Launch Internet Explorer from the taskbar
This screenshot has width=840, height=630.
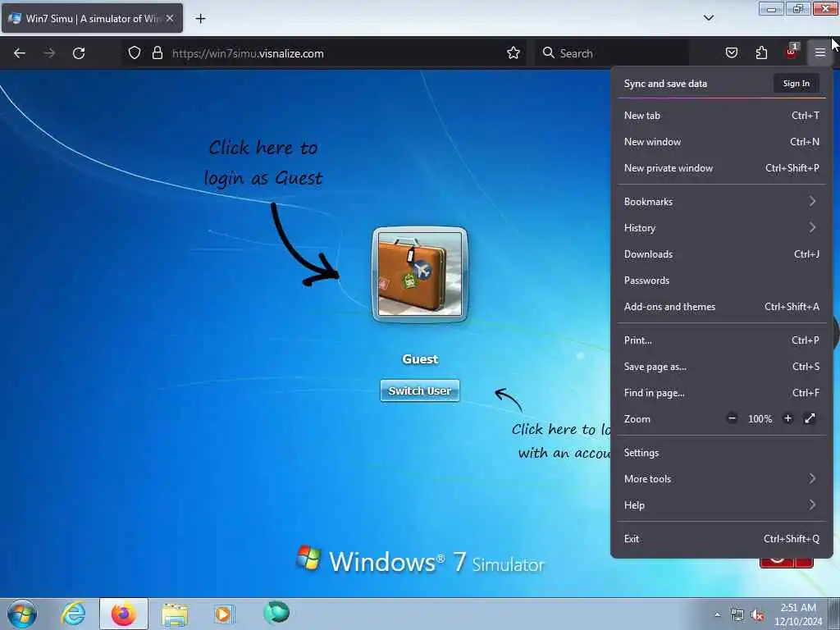[73, 614]
